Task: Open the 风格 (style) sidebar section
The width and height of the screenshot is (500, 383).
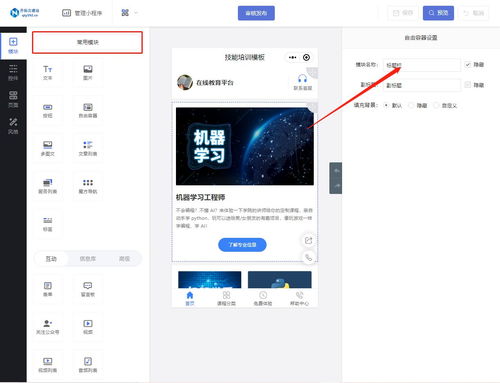Action: tap(13, 126)
